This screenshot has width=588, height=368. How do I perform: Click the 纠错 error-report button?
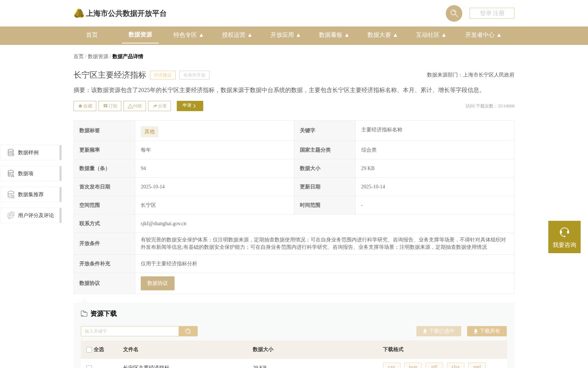point(135,106)
